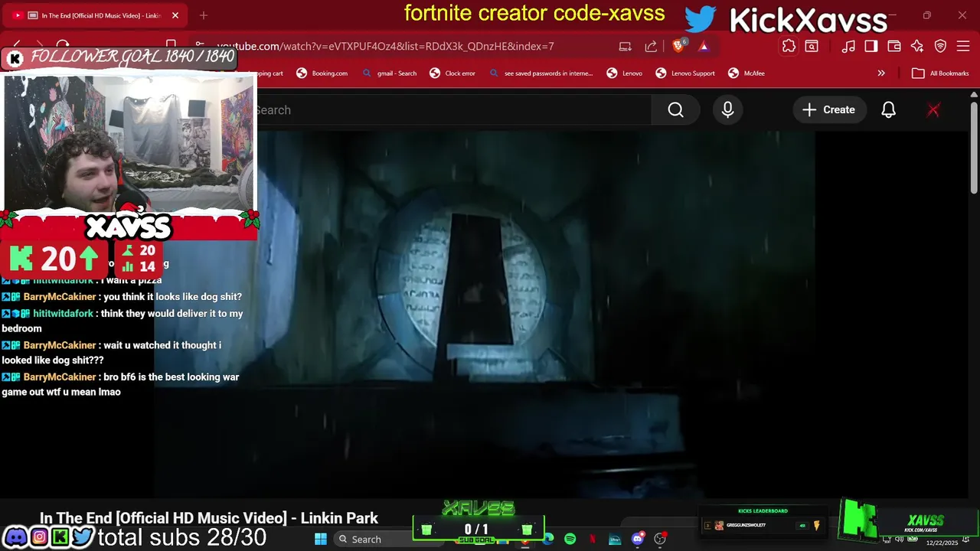Open YouTube notifications bell

(888, 110)
